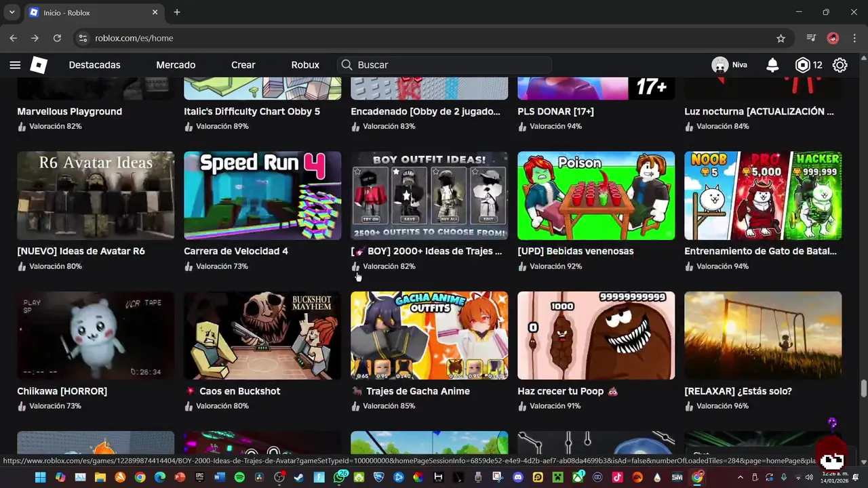The image size is (868, 488).
Task: Click sunset swing set thumbnail
Action: [763, 335]
